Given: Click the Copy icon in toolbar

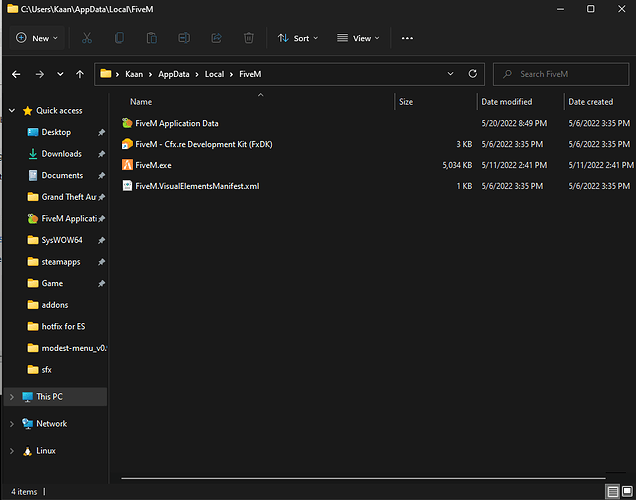Looking at the screenshot, I should [x=119, y=38].
